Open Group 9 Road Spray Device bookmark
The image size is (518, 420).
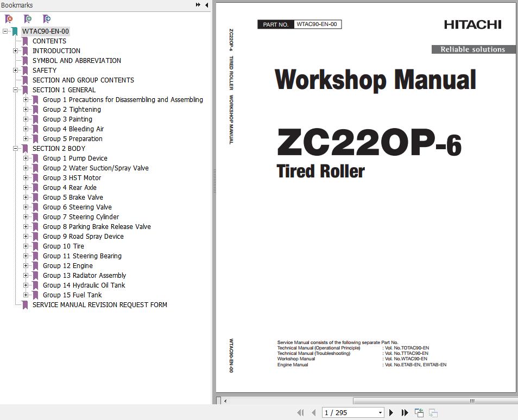click(83, 237)
